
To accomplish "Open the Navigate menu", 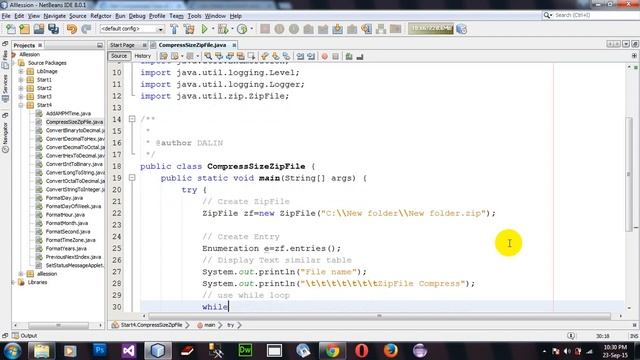I will click(x=54, y=16).
